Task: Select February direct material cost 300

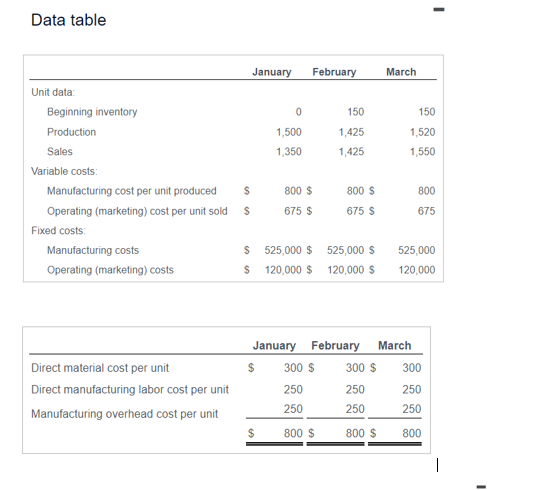Action: tap(355, 368)
